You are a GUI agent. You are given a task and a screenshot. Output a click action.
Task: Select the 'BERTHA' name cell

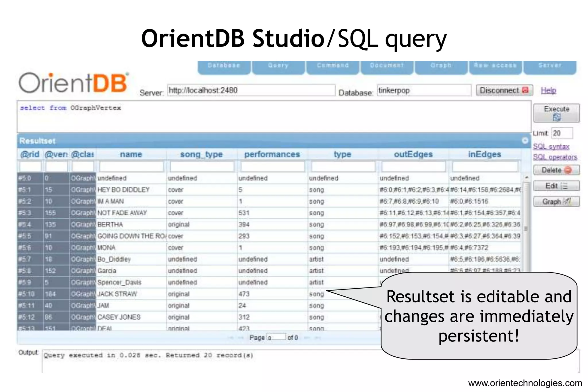[x=131, y=225]
